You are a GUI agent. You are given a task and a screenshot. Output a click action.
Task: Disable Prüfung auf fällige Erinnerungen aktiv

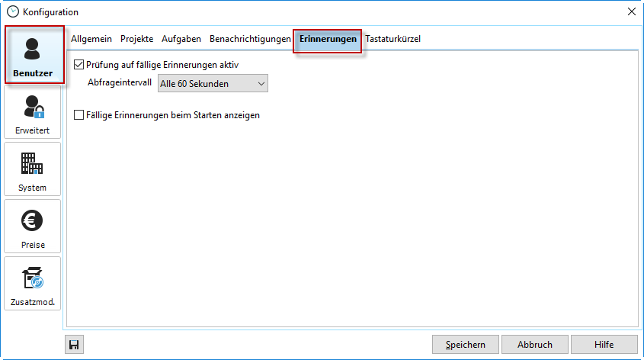pos(79,66)
